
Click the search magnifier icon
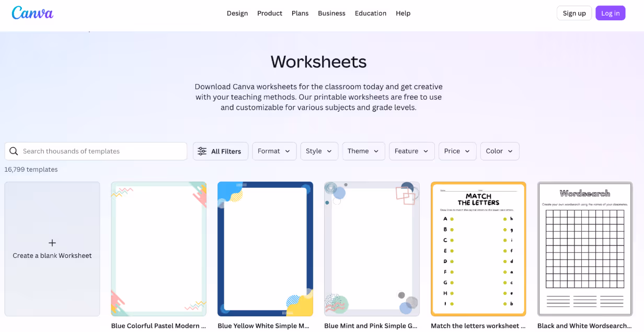pos(14,151)
